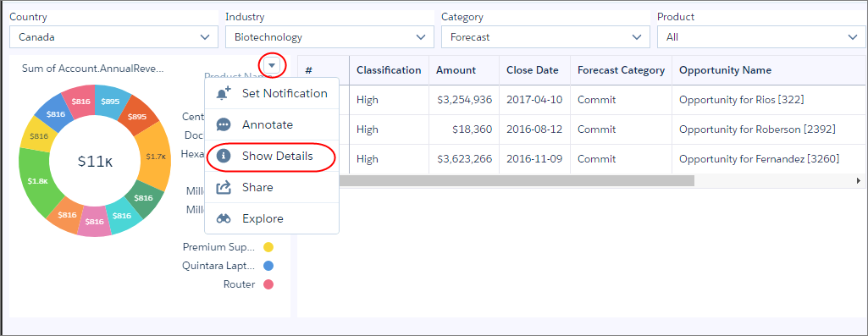
Task: Open the Industry dropdown showing Biotechnology
Action: tap(329, 37)
